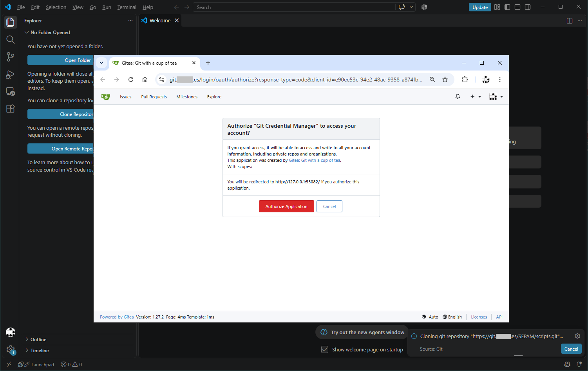Cancel the Gitea authorization request
Image resolution: width=588 pixels, height=371 pixels.
pyautogui.click(x=329, y=206)
